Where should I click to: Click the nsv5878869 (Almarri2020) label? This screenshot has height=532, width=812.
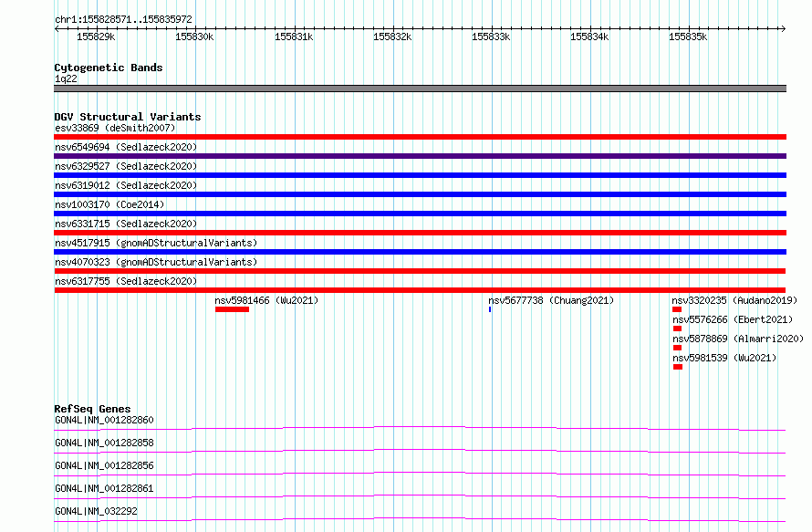pyautogui.click(x=738, y=339)
